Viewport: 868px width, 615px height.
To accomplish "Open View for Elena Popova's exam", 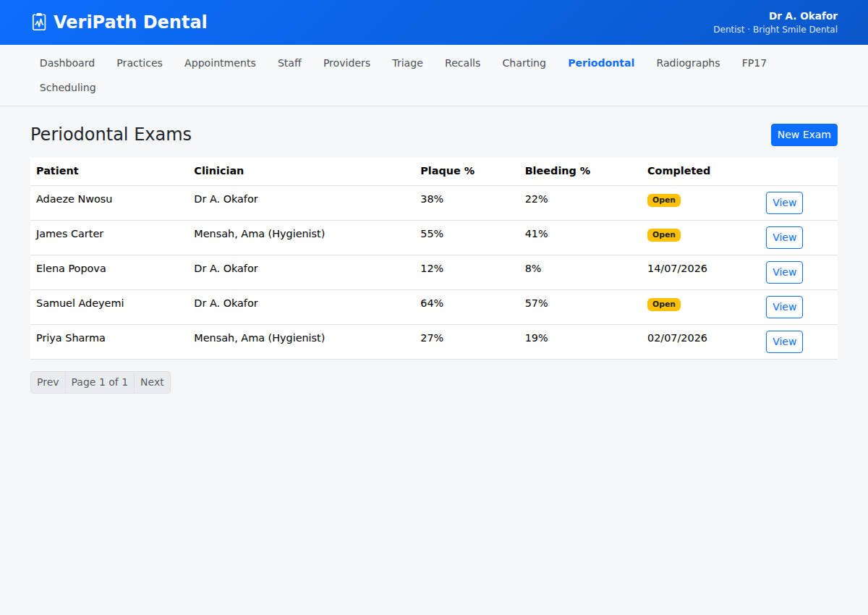I will 784,272.
